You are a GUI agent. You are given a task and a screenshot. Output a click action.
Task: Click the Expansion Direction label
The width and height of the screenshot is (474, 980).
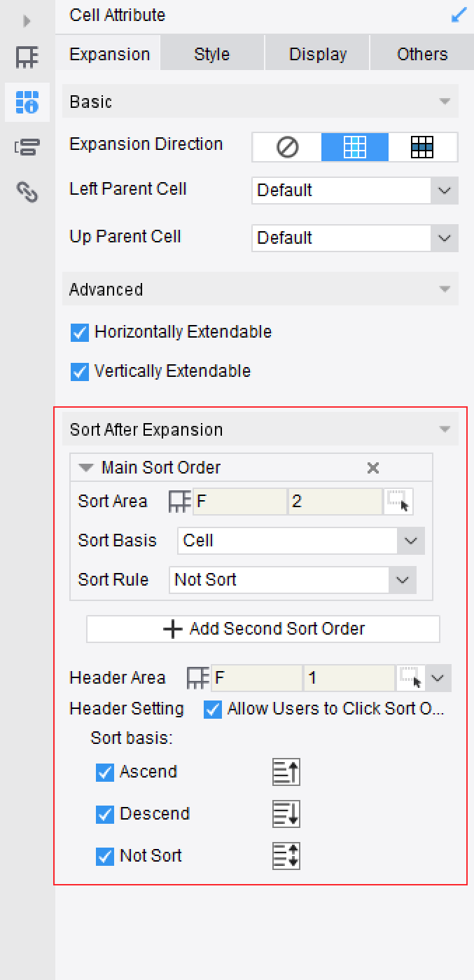click(146, 144)
